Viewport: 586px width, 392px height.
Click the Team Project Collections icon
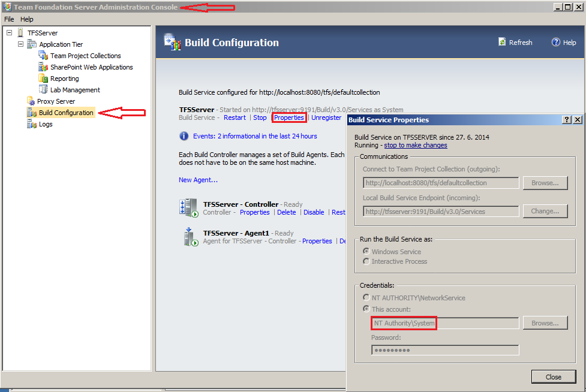[x=43, y=56]
